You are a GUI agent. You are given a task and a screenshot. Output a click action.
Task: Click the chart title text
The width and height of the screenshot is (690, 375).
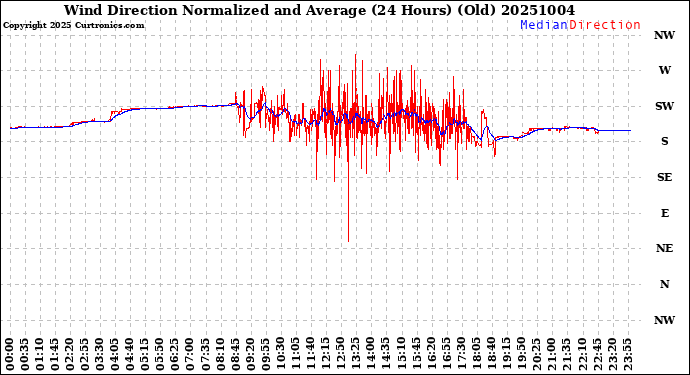click(319, 10)
